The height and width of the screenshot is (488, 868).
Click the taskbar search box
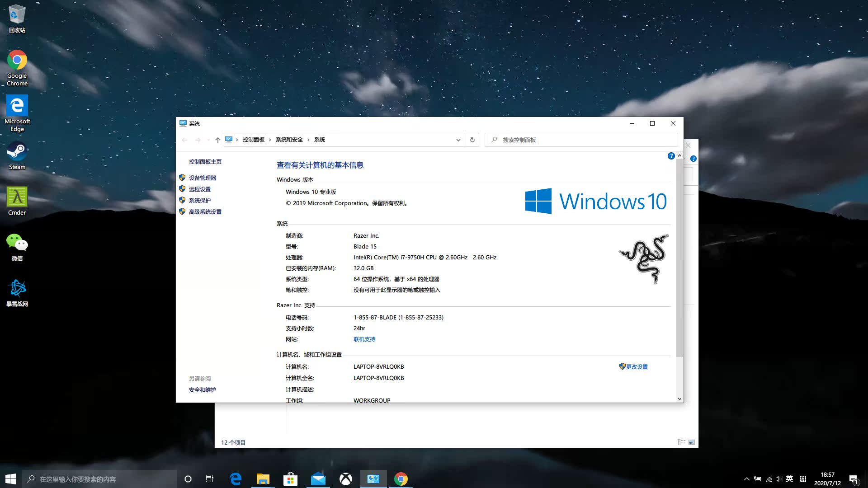coord(99,479)
